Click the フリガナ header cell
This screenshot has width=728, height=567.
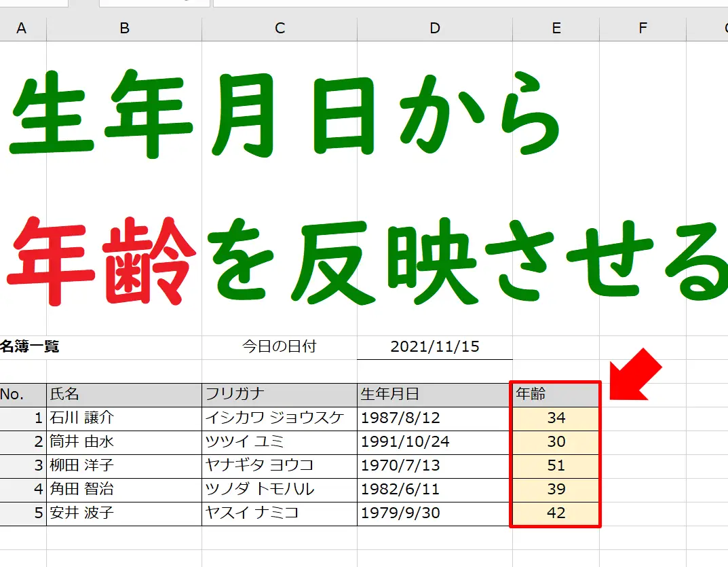pos(280,394)
